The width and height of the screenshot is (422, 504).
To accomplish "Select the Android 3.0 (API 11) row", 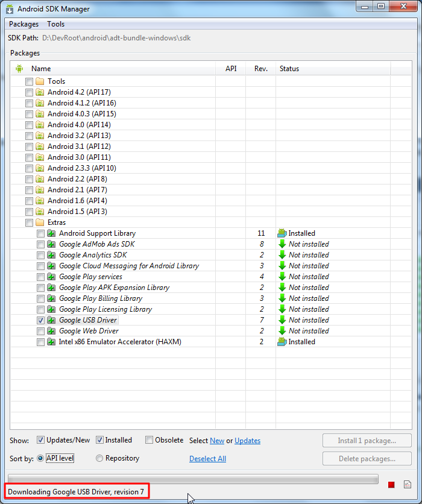I will pyautogui.click(x=211, y=157).
